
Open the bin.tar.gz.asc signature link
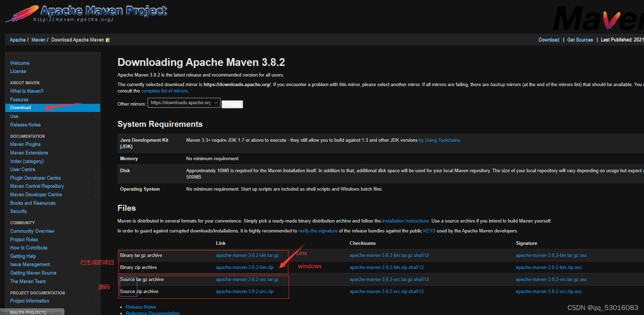point(551,255)
